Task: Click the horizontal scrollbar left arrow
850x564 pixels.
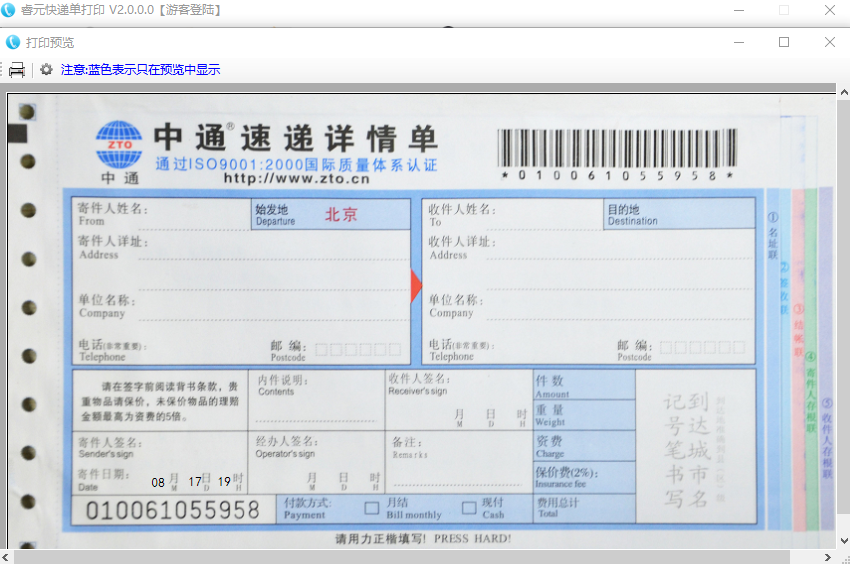Action: [x=5, y=557]
